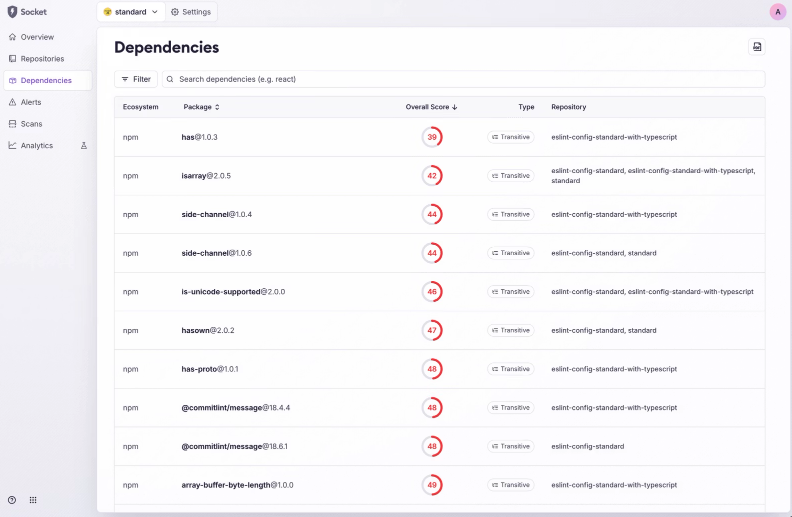The height and width of the screenshot is (517, 792).
Task: Open Repositories in sidebar
Action: pyautogui.click(x=42, y=59)
